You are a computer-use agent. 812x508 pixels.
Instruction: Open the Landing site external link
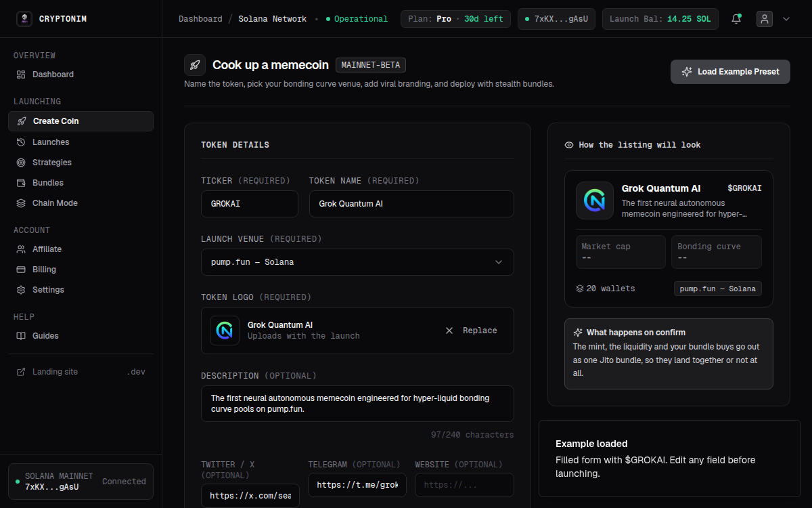pyautogui.click(x=81, y=372)
